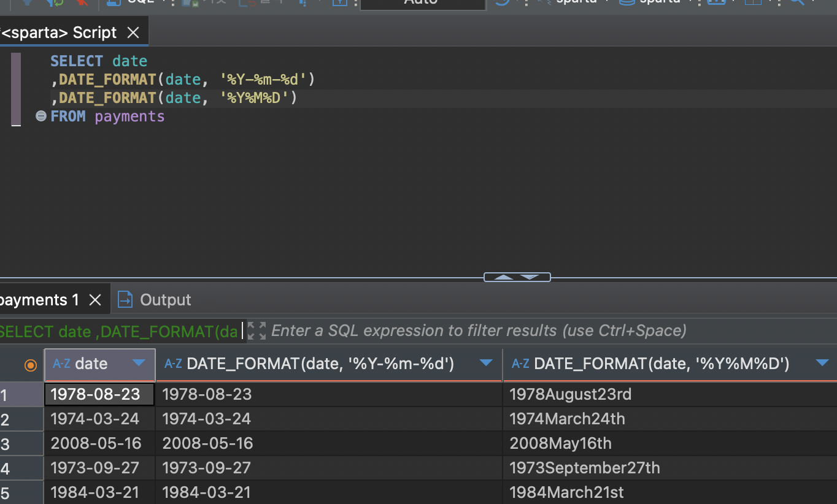837x504 pixels.
Task: Maximize results panel using splitter up arrow
Action: (504, 277)
